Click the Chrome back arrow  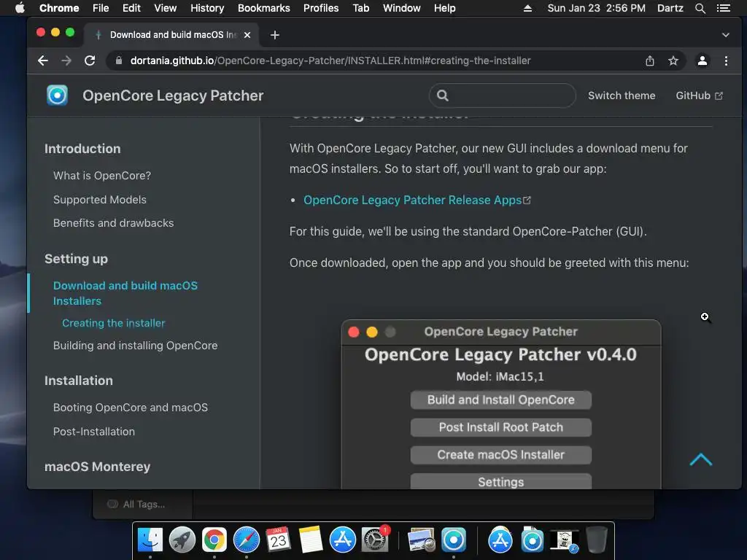43,61
